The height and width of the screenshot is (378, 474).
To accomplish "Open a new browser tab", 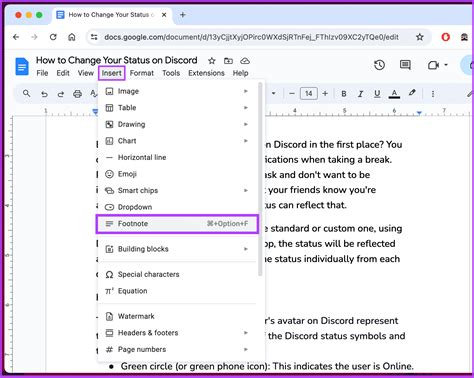I will tap(183, 15).
